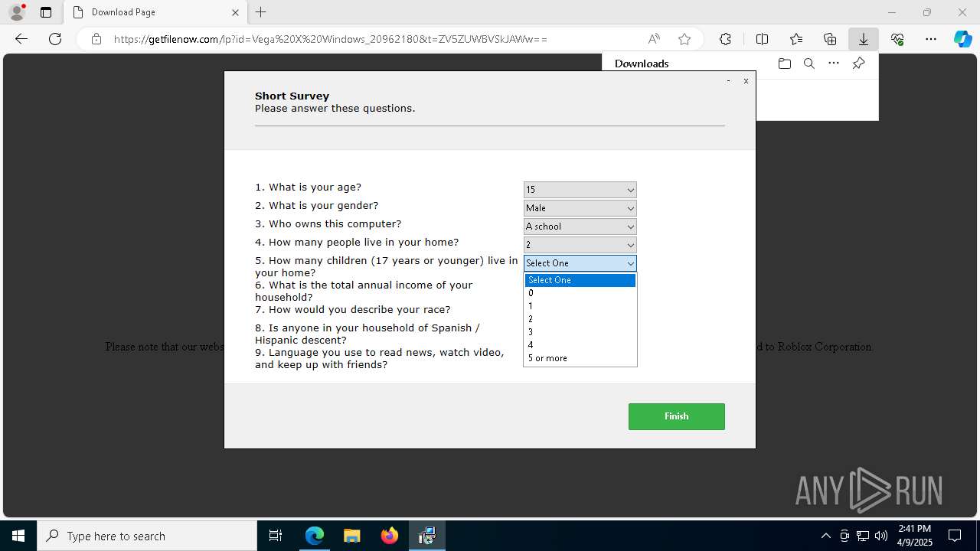Close the Download Page tab
This screenshot has height=551, width=980.
point(235,12)
